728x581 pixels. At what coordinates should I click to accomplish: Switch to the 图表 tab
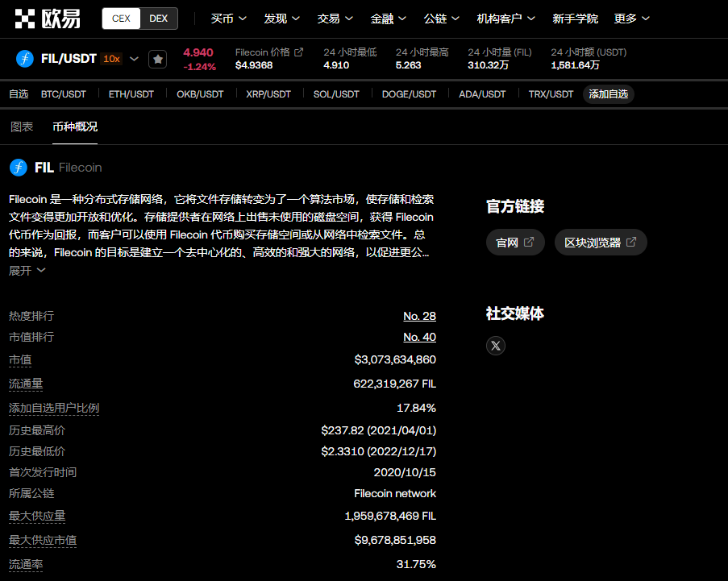pos(22,127)
